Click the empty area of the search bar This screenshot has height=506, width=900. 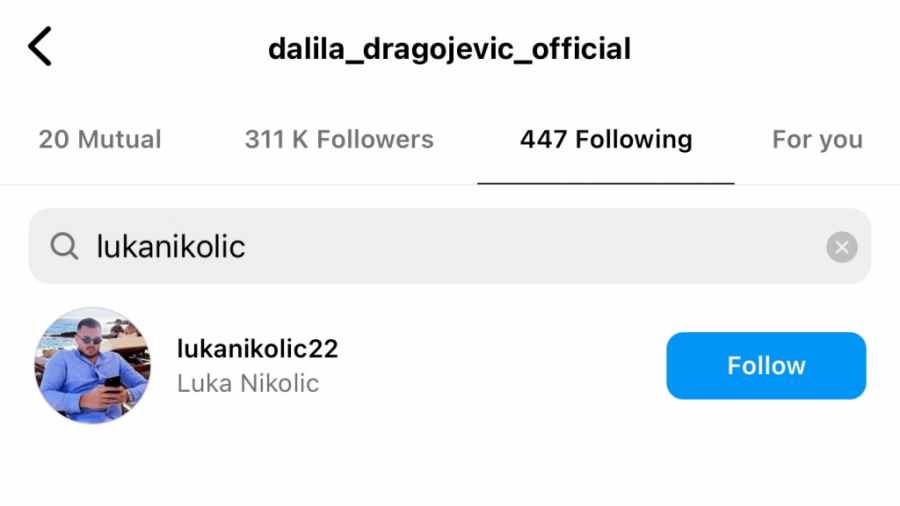[x=534, y=246]
